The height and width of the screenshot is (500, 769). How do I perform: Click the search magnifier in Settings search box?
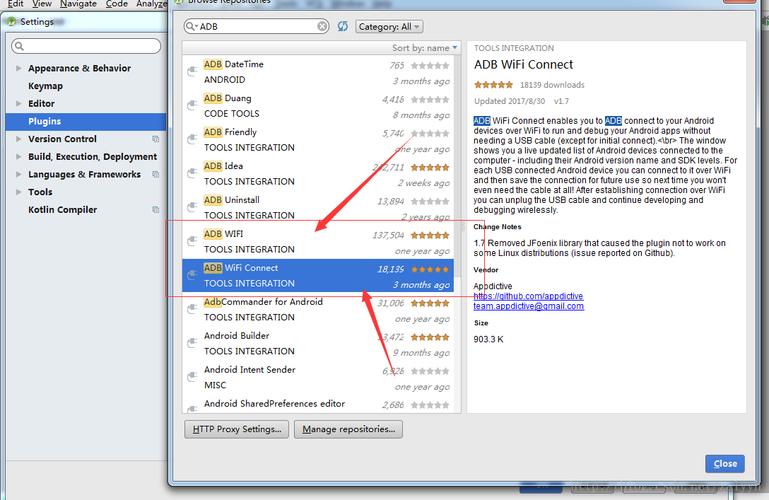click(x=19, y=46)
